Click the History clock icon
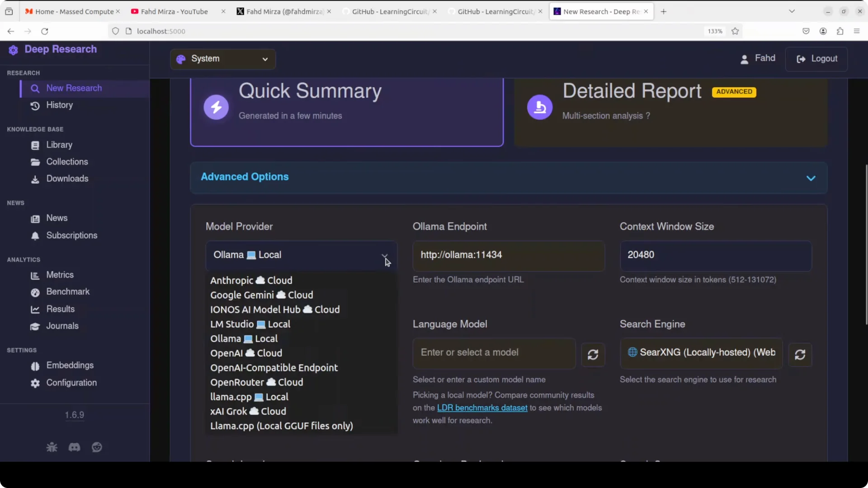Screen dimensions: 868x488 [x=35, y=106]
